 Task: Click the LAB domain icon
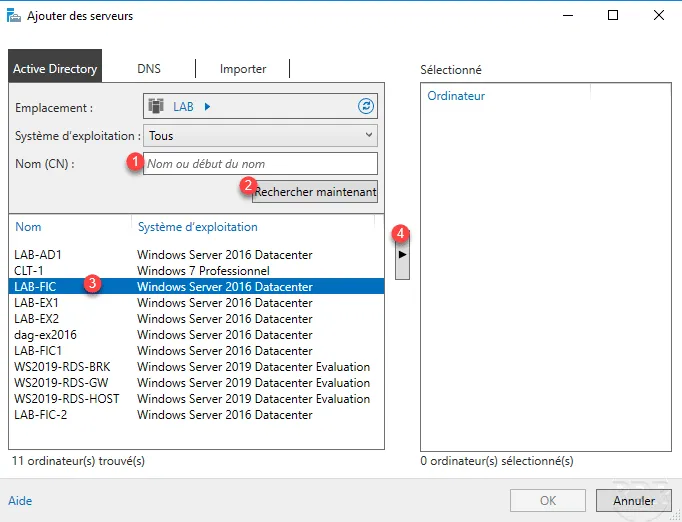(156, 106)
